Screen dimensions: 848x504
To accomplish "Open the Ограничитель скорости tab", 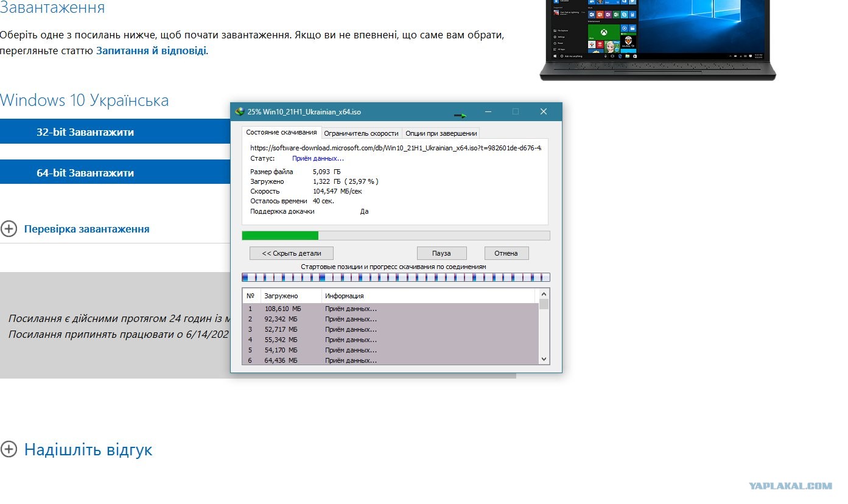I will [361, 133].
